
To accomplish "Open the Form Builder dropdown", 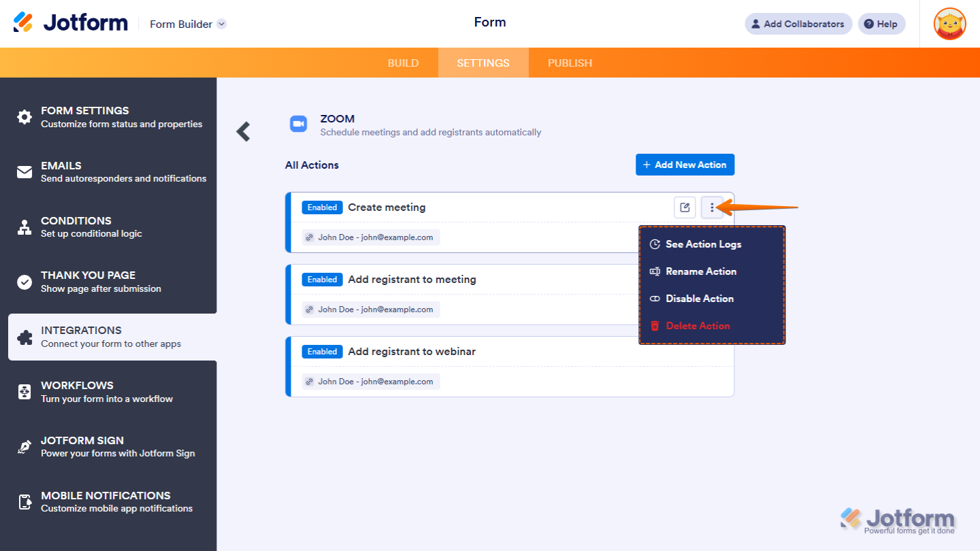I will tap(188, 24).
